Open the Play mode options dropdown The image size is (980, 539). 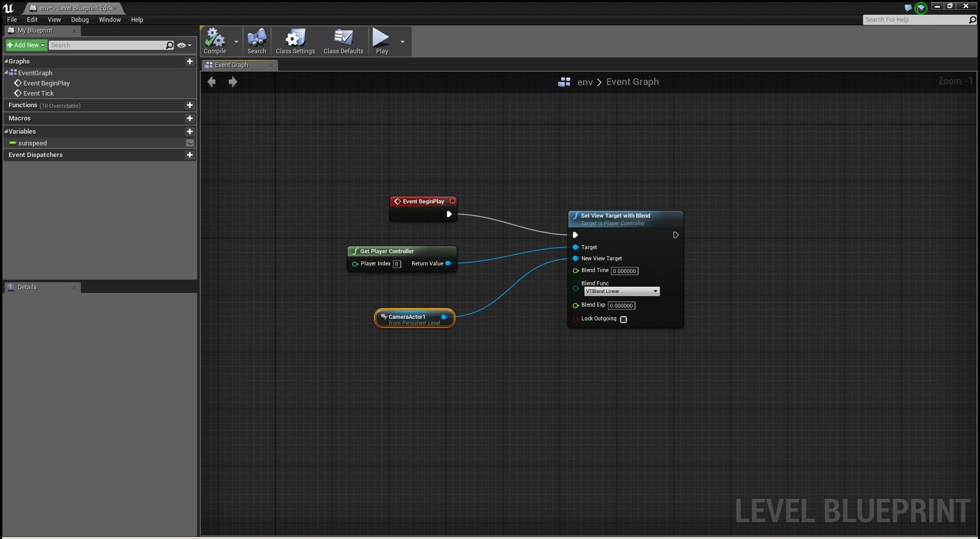point(402,41)
